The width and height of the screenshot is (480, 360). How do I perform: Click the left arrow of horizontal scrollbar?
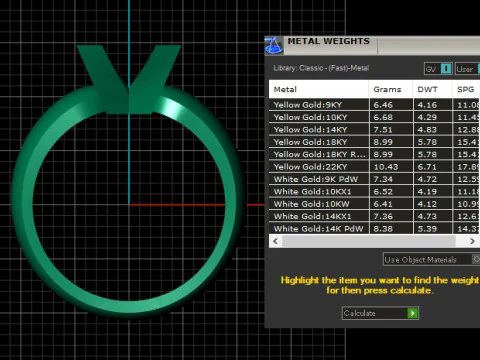click(x=275, y=241)
